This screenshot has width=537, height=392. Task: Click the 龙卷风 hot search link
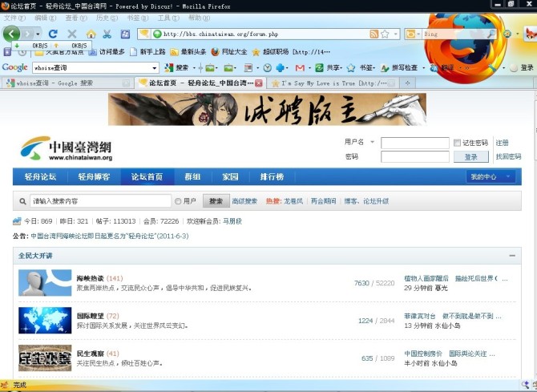click(293, 201)
